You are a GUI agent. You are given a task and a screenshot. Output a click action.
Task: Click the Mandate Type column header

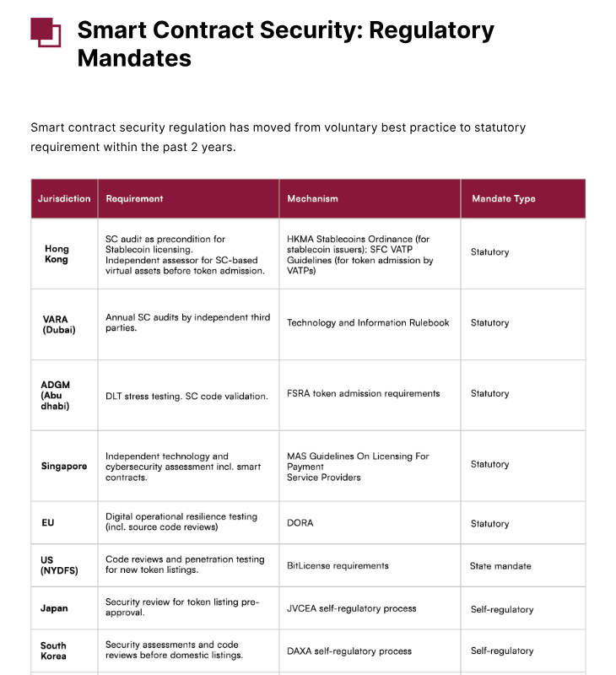click(x=503, y=199)
